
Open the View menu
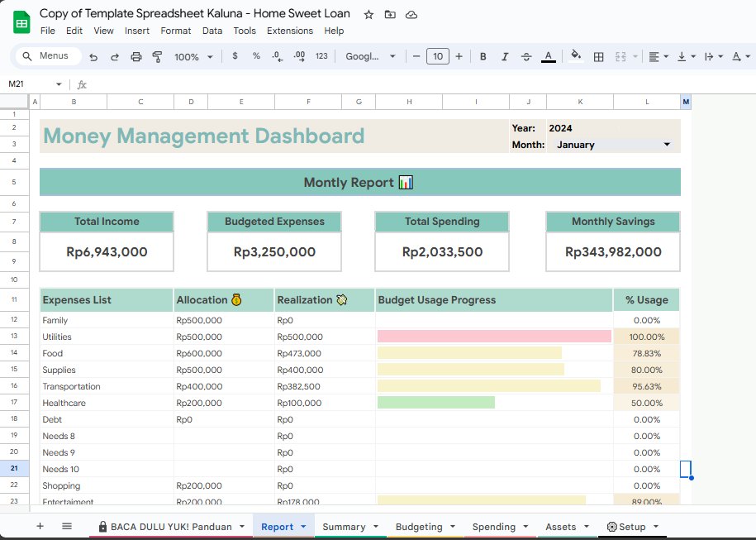(x=103, y=31)
